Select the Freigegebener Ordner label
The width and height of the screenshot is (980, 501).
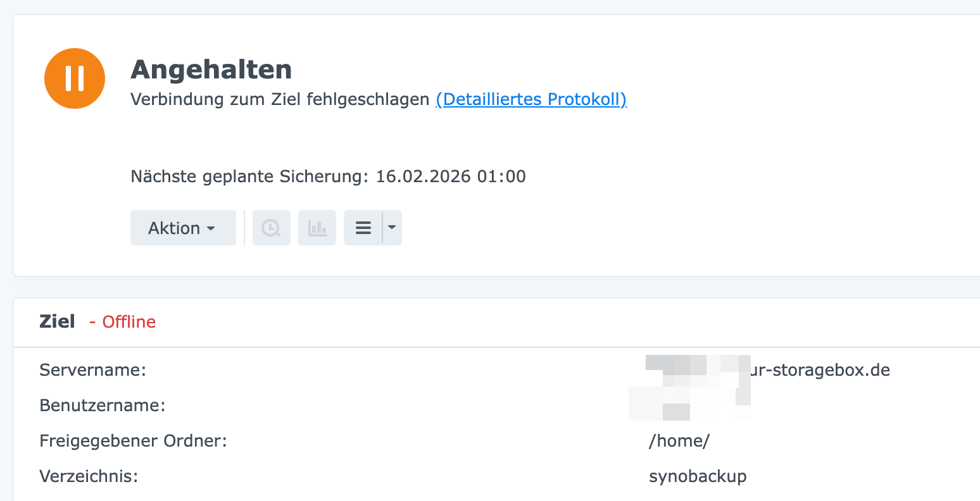point(133,440)
